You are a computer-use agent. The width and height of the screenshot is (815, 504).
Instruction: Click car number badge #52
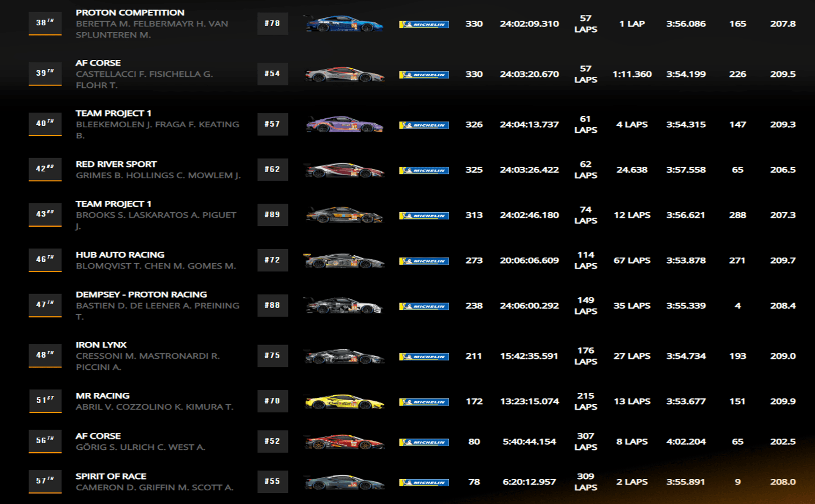tap(273, 441)
